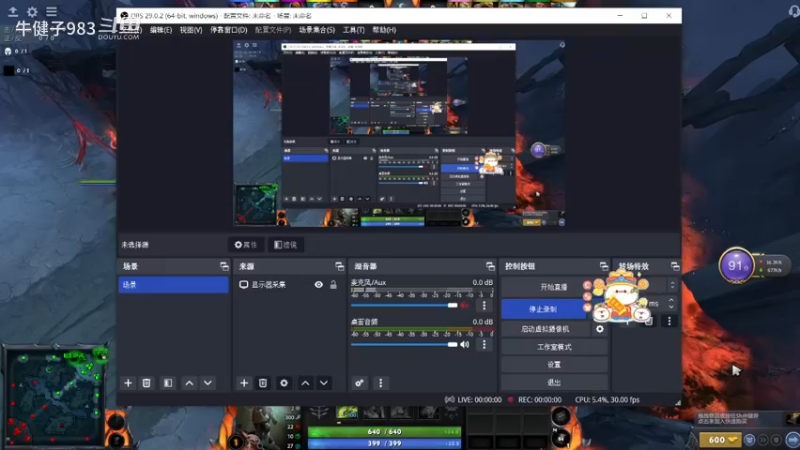Viewport: 800px width, 450px height.
Task: Click the green 640 / 640 health bar
Action: [384, 432]
